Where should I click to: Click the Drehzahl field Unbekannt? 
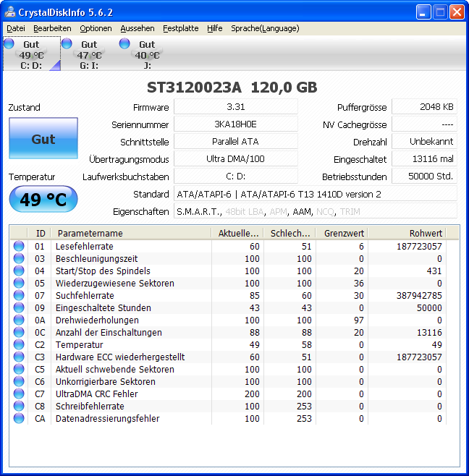pos(424,142)
